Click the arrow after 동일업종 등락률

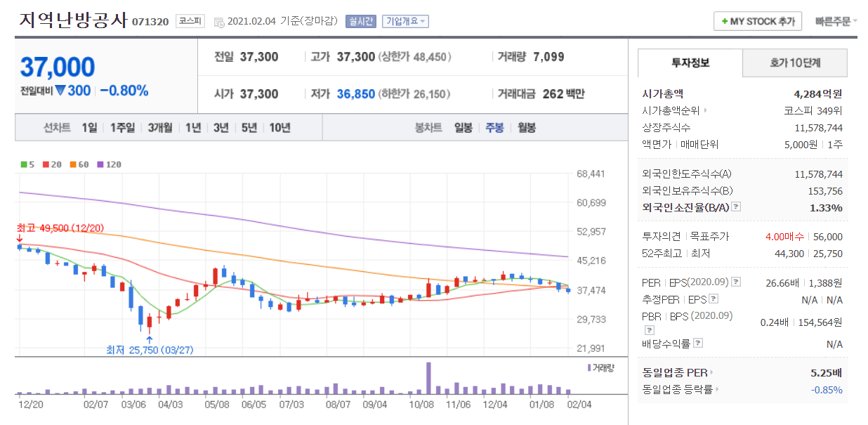[717, 389]
